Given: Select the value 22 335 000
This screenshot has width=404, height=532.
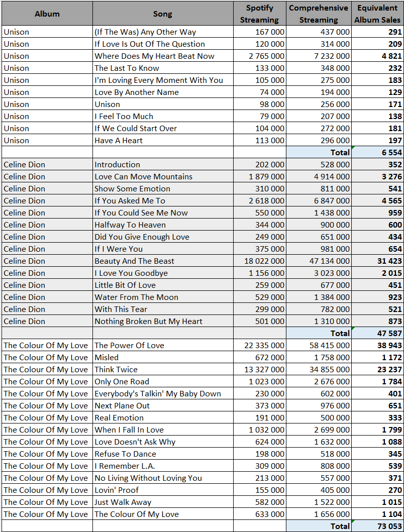Looking at the screenshot, I should click(x=260, y=345).
